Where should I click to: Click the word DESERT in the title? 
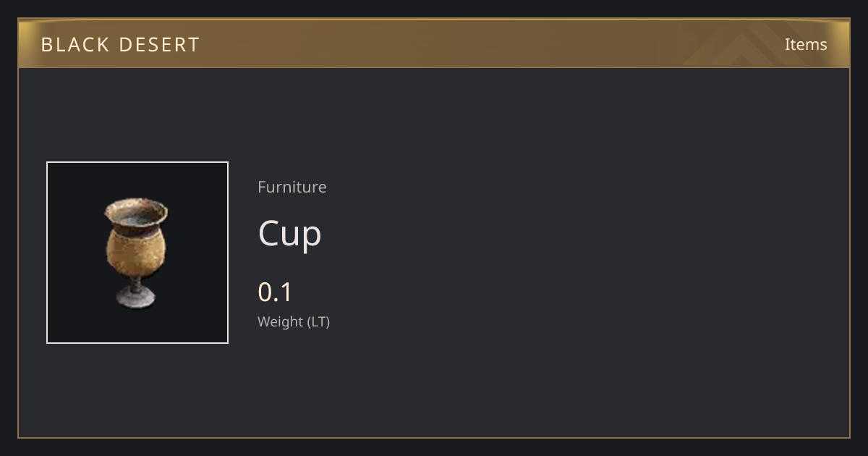pos(161,45)
